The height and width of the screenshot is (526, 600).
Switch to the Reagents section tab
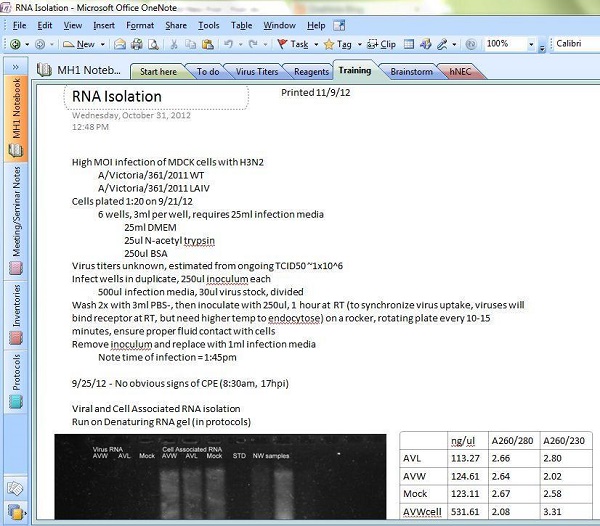click(311, 72)
